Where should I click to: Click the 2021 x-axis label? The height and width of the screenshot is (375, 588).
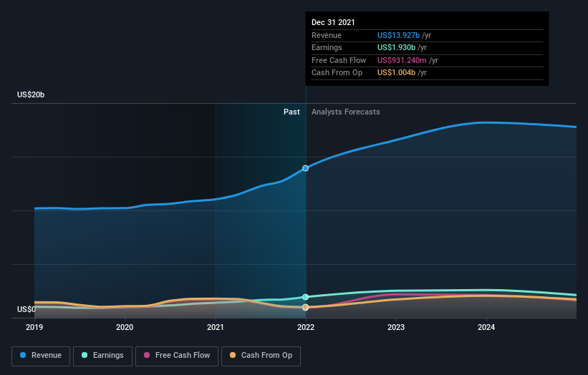pos(216,328)
